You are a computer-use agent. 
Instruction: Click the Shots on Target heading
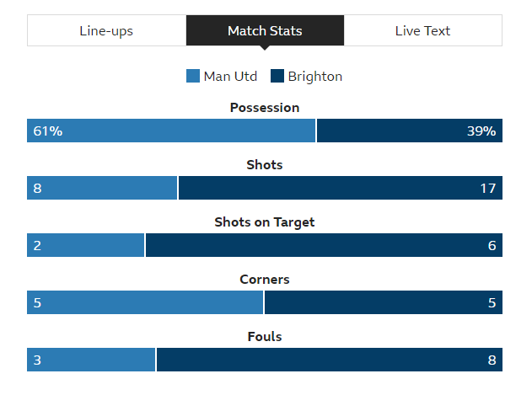pyautogui.click(x=265, y=222)
